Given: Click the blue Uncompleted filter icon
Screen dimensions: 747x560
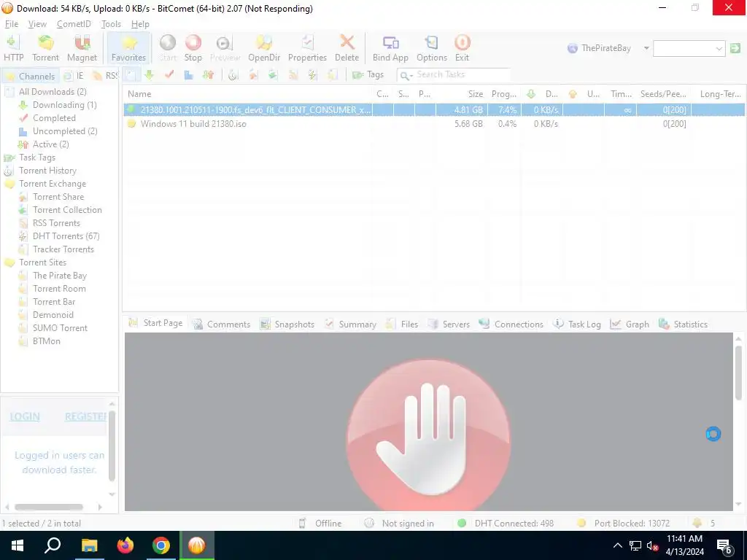Looking at the screenshot, I should (189, 75).
